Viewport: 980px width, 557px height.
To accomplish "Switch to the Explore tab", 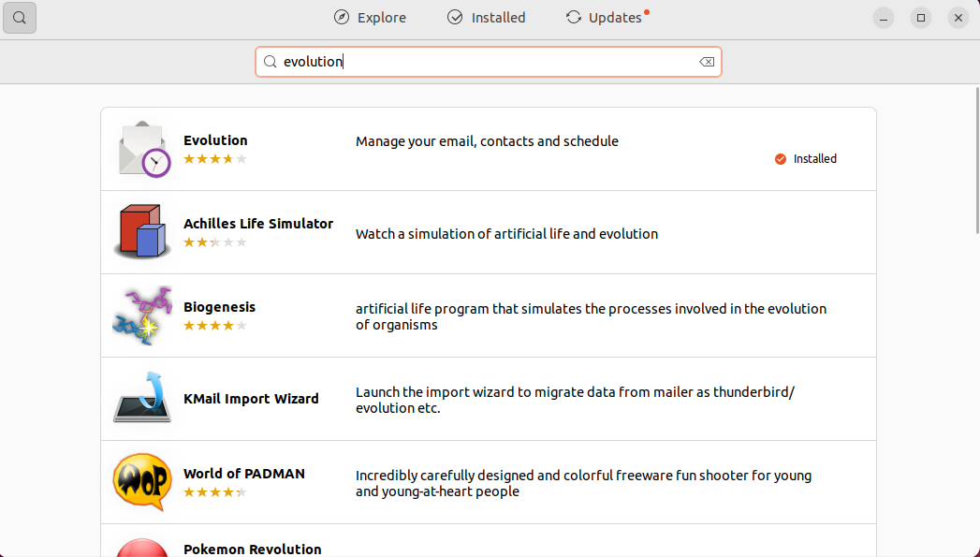I will coord(370,18).
